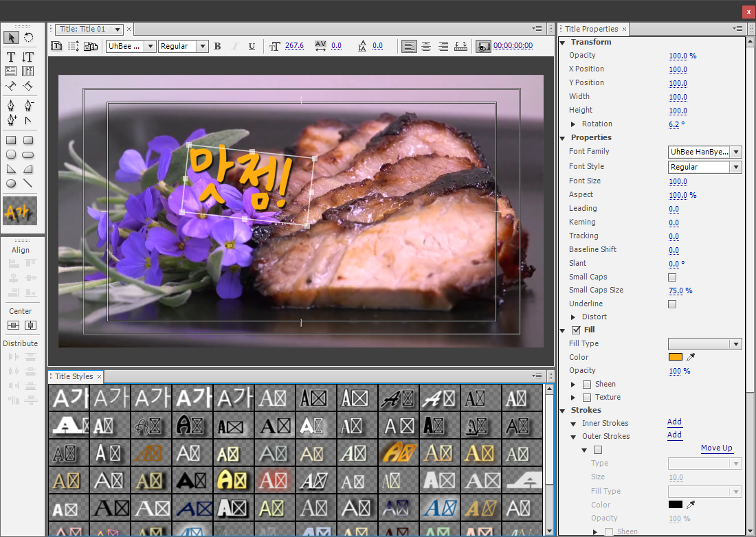The width and height of the screenshot is (756, 537).
Task: Click New Title Based on Current icon
Action: [x=56, y=46]
